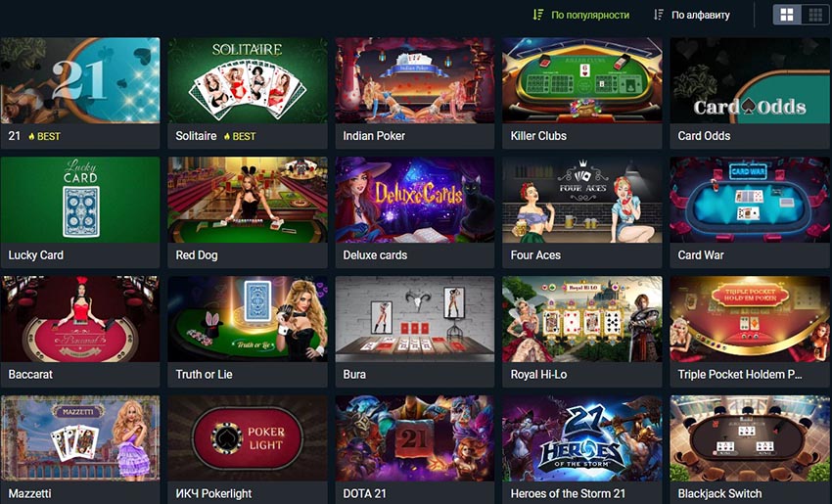Open Royal Hi-Lo game thumbnail

582,319
